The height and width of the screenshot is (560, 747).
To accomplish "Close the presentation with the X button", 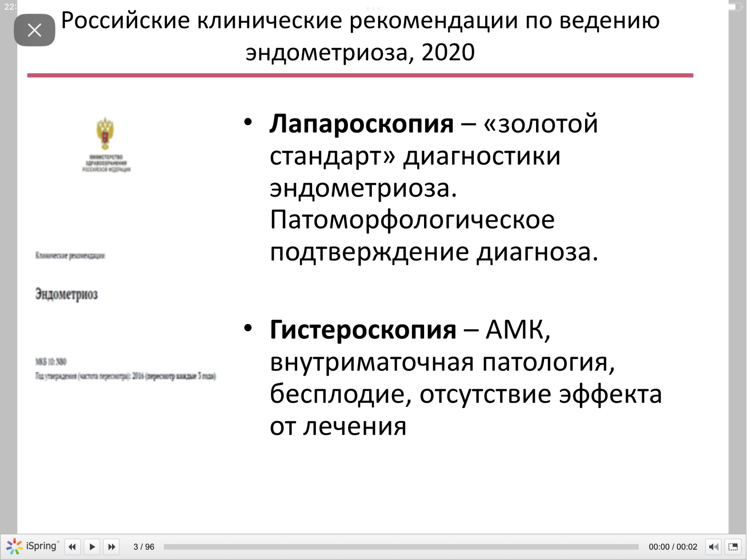I will coord(35,30).
